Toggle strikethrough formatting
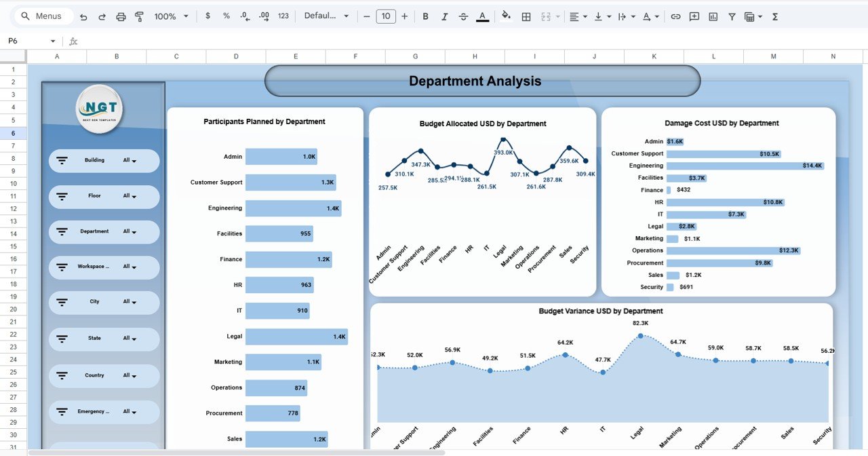Image resolution: width=868 pixels, height=456 pixels. 463,16
